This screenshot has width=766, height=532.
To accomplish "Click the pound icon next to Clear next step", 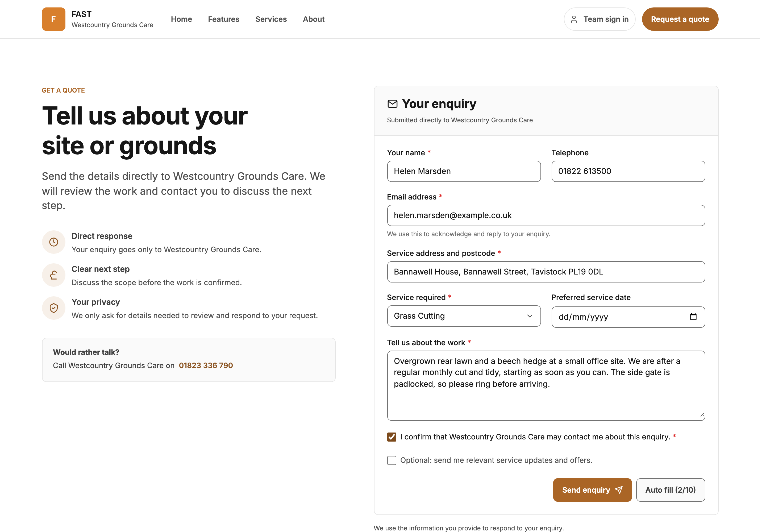I will coord(54,275).
